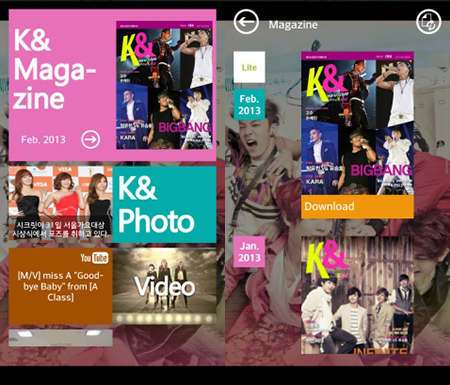Tap arrow circle next to Feb. 2013
This screenshot has height=385, width=450.
(91, 139)
